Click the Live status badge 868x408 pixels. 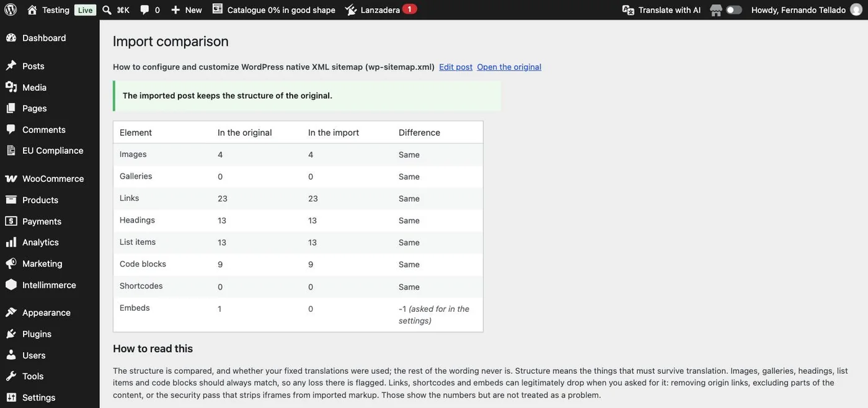[x=86, y=10]
